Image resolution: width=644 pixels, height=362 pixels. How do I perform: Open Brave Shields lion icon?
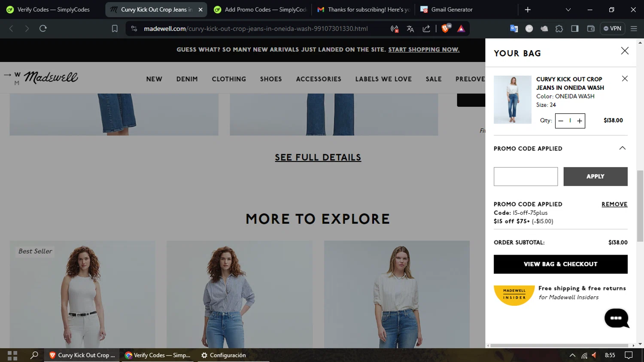click(x=446, y=28)
